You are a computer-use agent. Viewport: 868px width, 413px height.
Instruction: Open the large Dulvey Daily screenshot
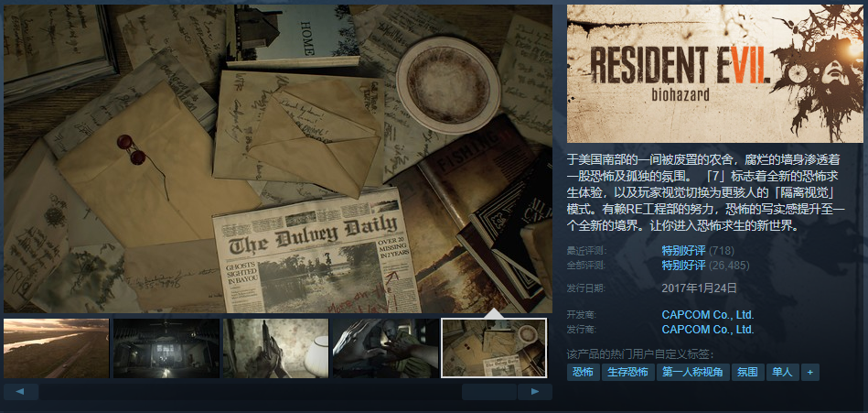(278, 158)
